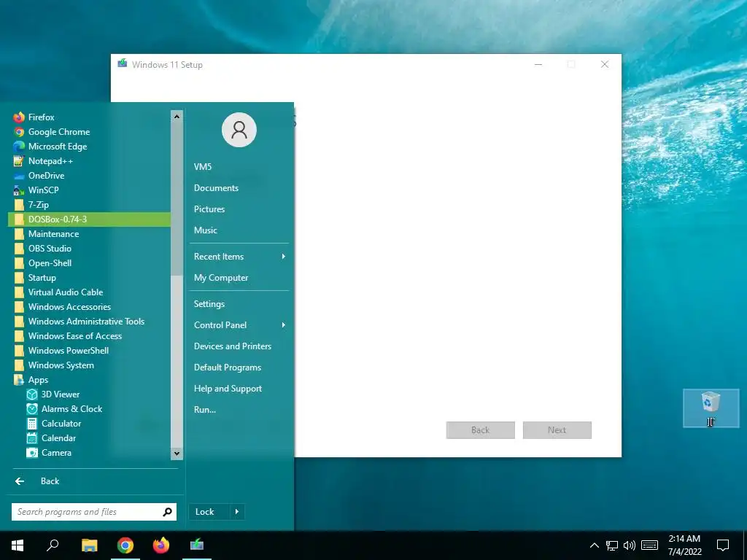Open Pictures from the start menu
Image resolution: width=747 pixels, height=560 pixels.
(x=239, y=209)
